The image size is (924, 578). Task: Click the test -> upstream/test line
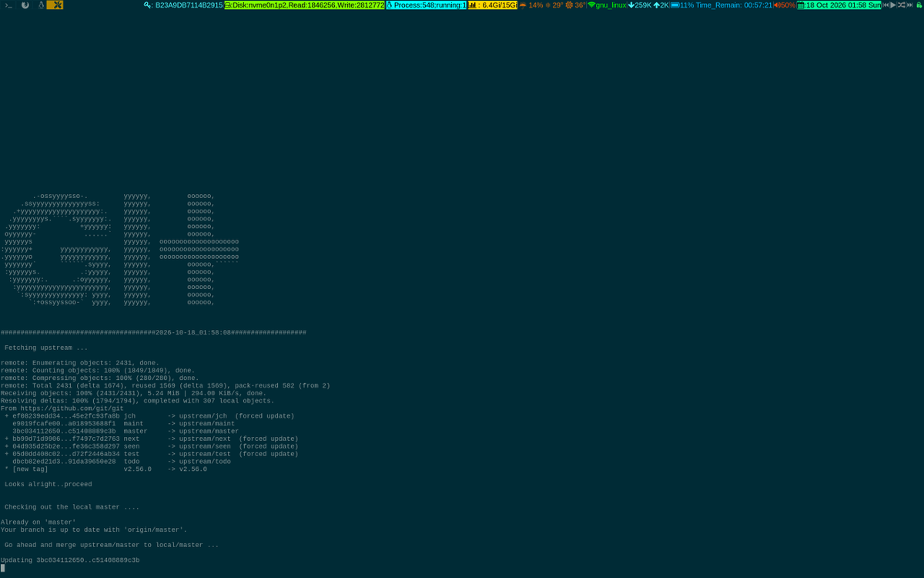(152, 454)
